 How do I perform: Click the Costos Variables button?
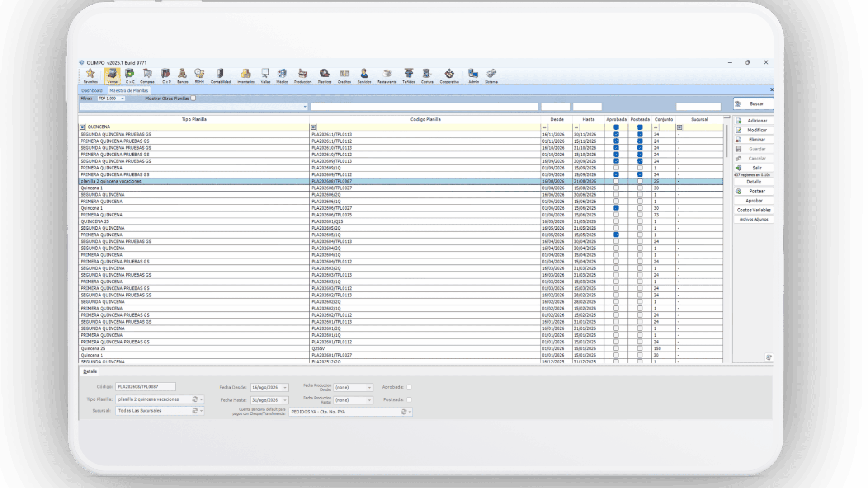pos(754,210)
